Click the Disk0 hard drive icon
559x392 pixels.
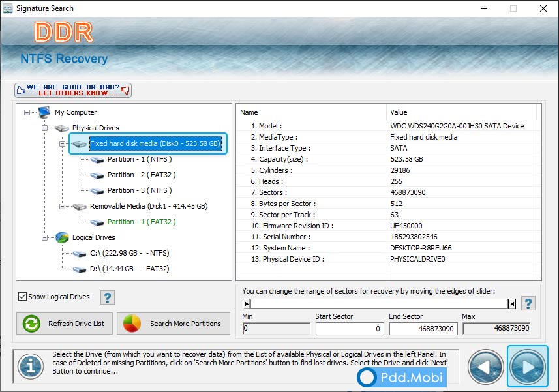tap(80, 144)
